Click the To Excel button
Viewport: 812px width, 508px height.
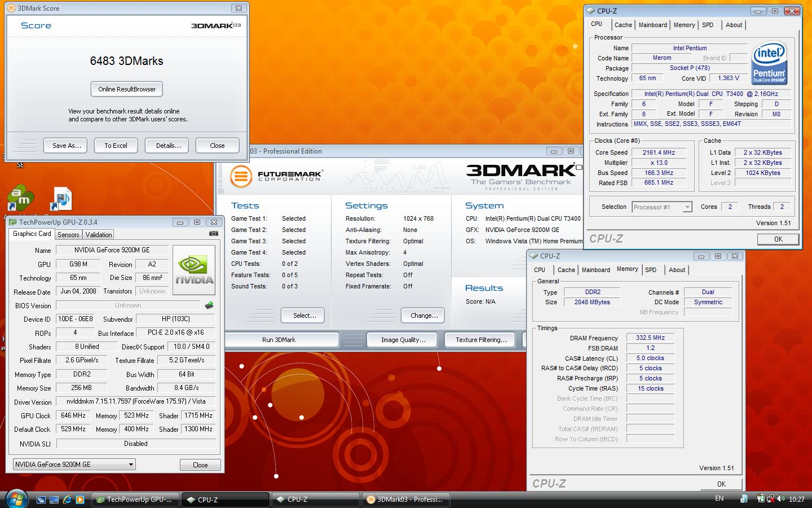click(116, 146)
